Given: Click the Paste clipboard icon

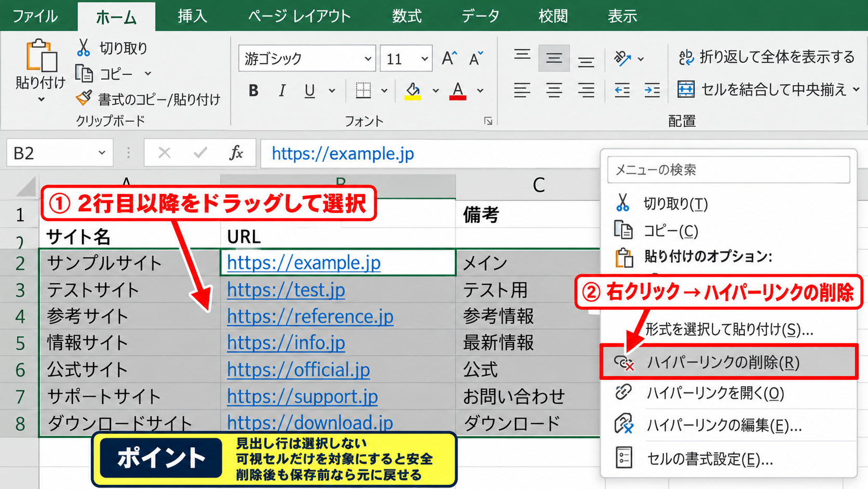Looking at the screenshot, I should 42,55.
